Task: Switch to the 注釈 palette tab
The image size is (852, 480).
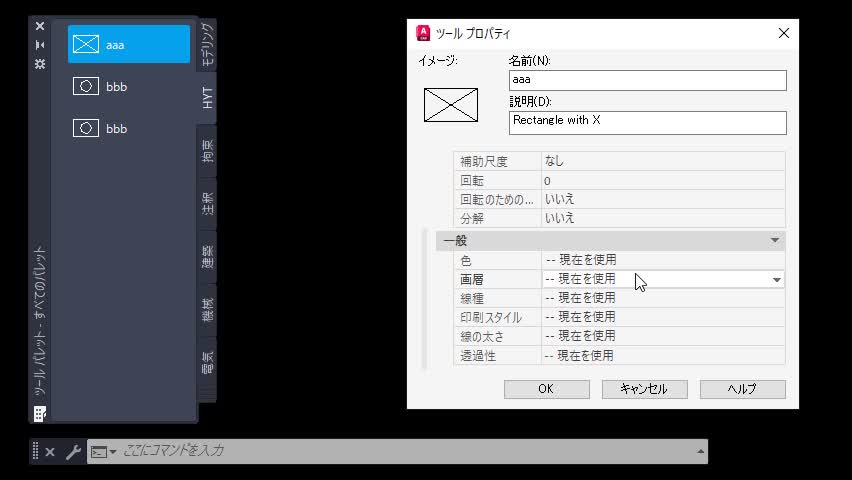Action: click(207, 205)
